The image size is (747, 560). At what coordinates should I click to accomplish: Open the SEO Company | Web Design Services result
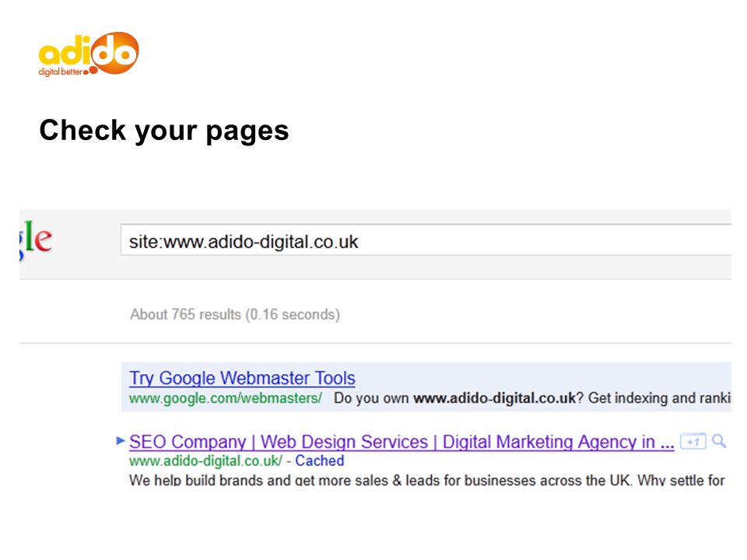click(402, 442)
